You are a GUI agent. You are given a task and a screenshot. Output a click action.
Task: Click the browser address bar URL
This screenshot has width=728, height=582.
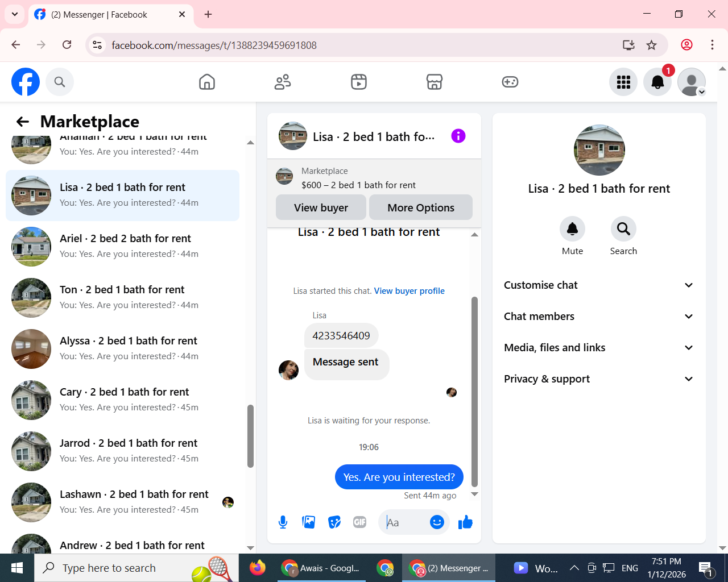tap(214, 45)
